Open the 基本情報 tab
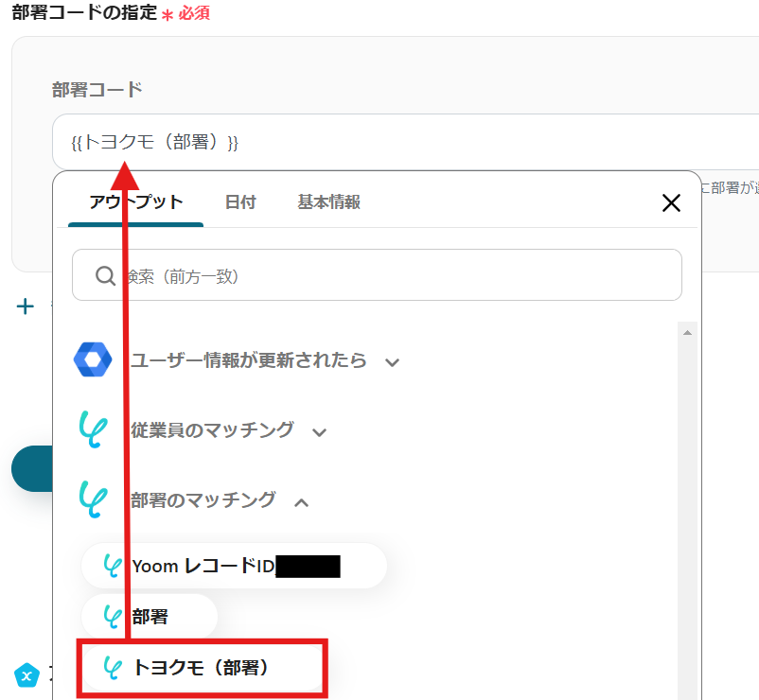Viewport: 759px width, 700px height. coord(328,202)
